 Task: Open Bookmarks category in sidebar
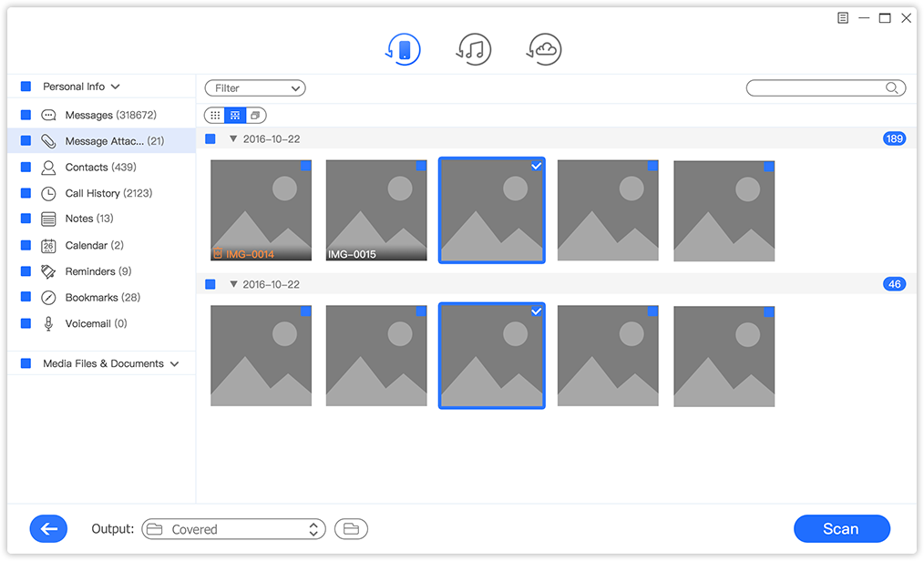click(102, 298)
